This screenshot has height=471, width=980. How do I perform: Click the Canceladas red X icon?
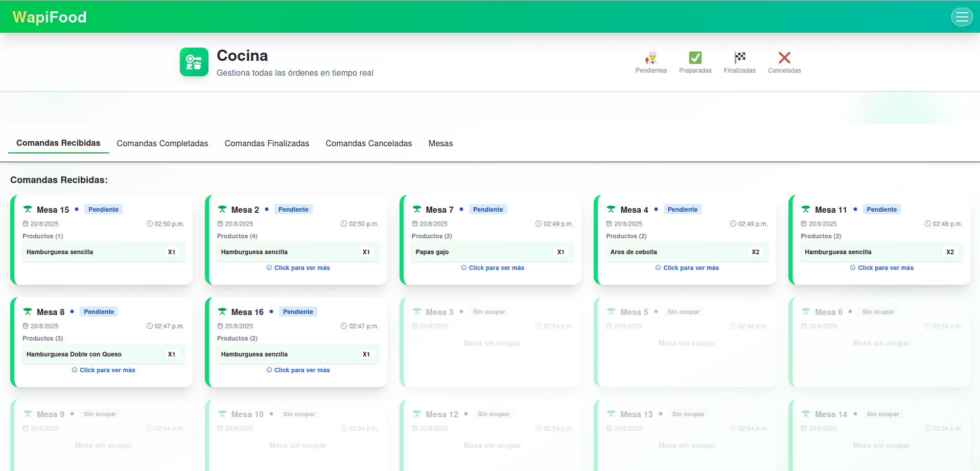[x=784, y=58]
